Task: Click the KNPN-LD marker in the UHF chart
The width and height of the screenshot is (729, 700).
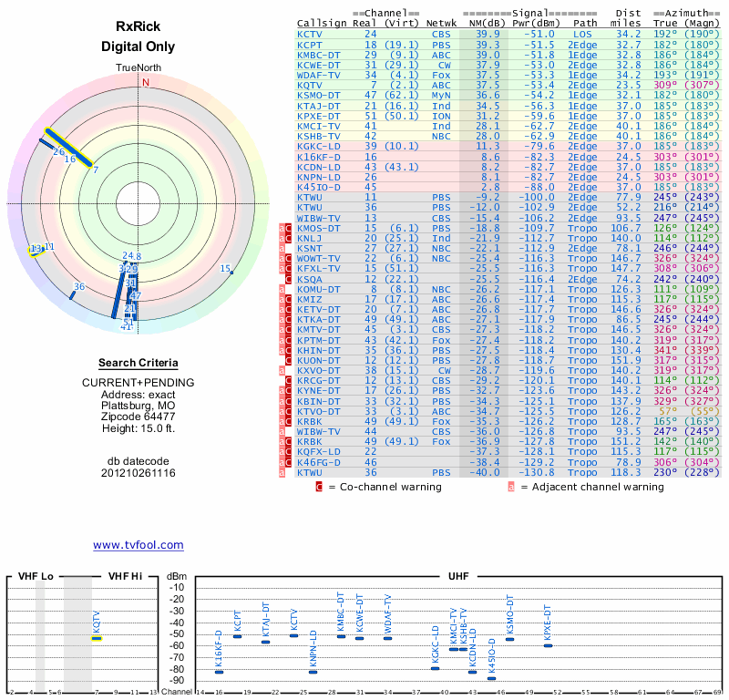Action: [x=313, y=672]
